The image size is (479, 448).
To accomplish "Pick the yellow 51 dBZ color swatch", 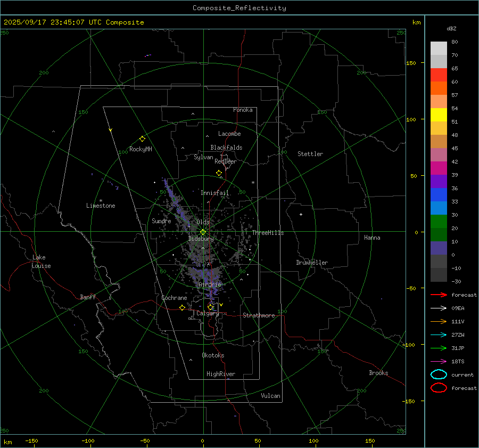I will point(439,115).
